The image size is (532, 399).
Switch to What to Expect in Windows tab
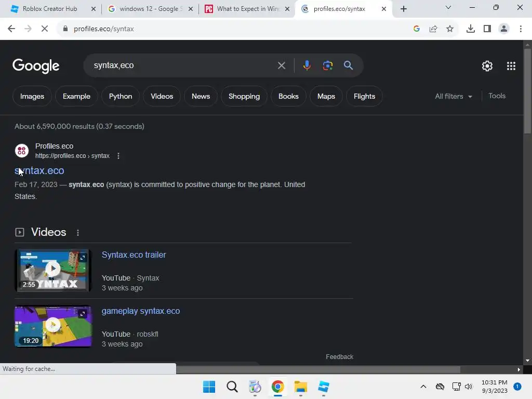(x=248, y=9)
